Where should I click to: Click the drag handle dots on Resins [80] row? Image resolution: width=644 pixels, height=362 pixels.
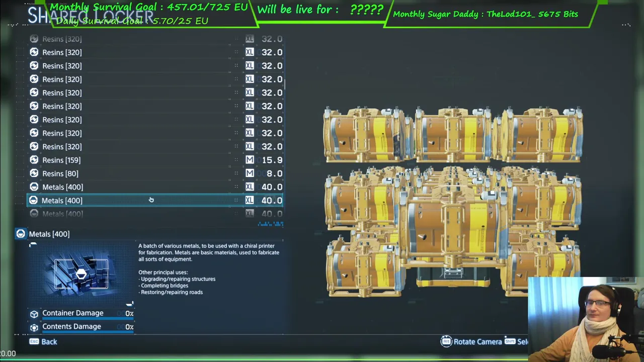[x=236, y=173]
